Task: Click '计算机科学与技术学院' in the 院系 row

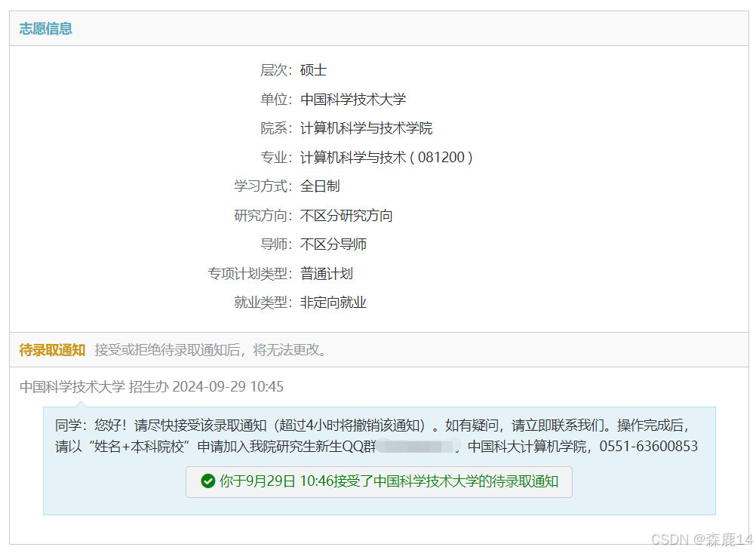Action: (367, 128)
